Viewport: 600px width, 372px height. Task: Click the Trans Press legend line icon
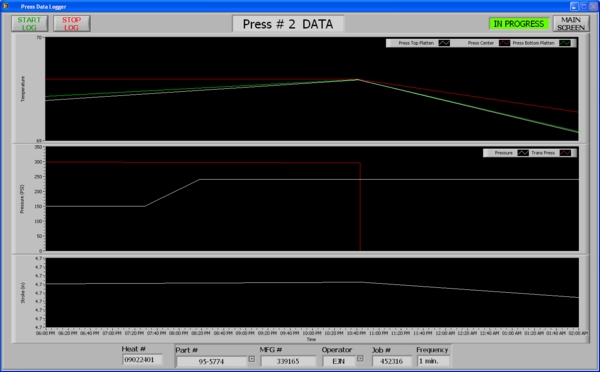coord(565,153)
